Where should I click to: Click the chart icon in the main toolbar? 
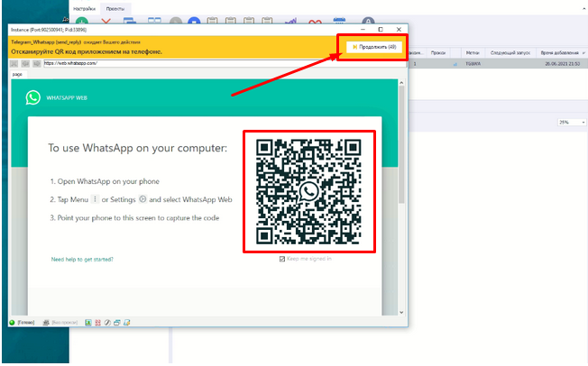click(290, 22)
